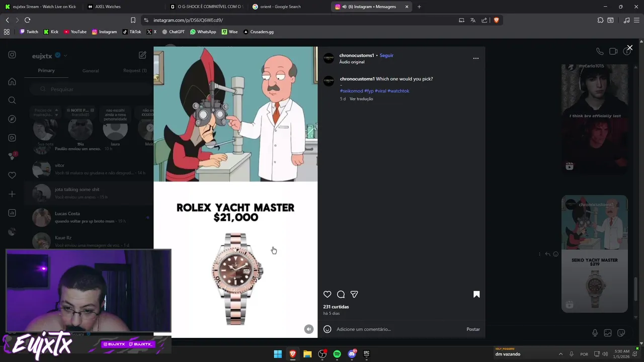This screenshot has height=362, width=644.
Task: Close the Instagram Mensagens browser tab
Action: point(407,7)
